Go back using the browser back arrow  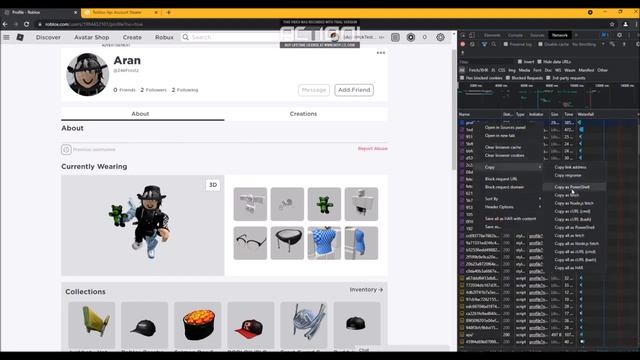tap(5, 24)
